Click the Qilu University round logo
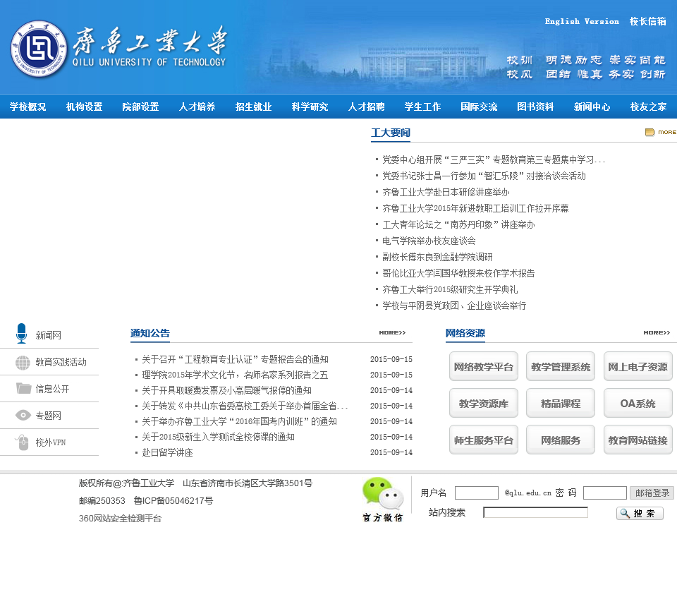Image resolution: width=677 pixels, height=616 pixels. pos(39,49)
